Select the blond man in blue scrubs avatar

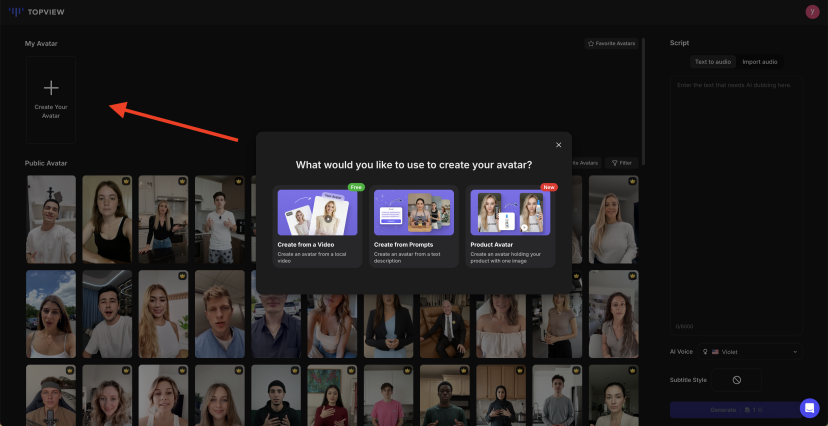[x=220, y=314]
